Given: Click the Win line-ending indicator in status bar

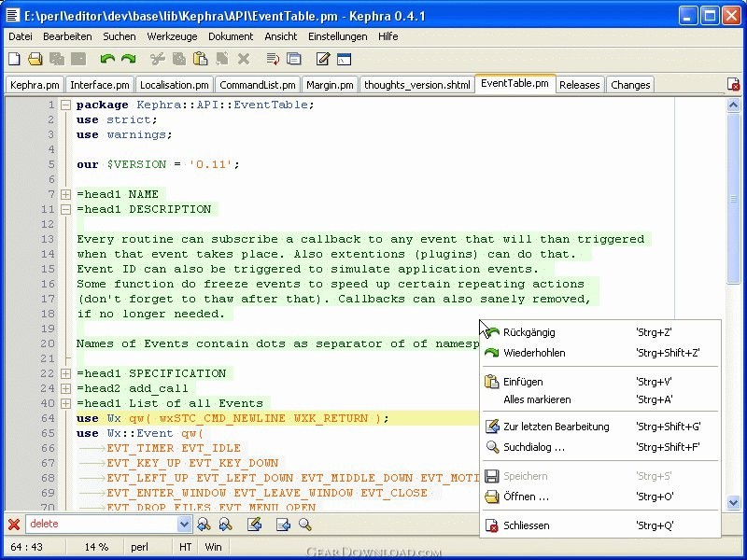Looking at the screenshot, I should [x=213, y=547].
